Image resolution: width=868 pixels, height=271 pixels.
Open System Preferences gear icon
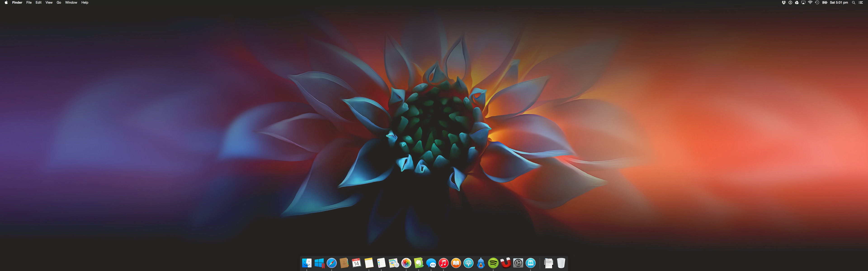tap(518, 263)
